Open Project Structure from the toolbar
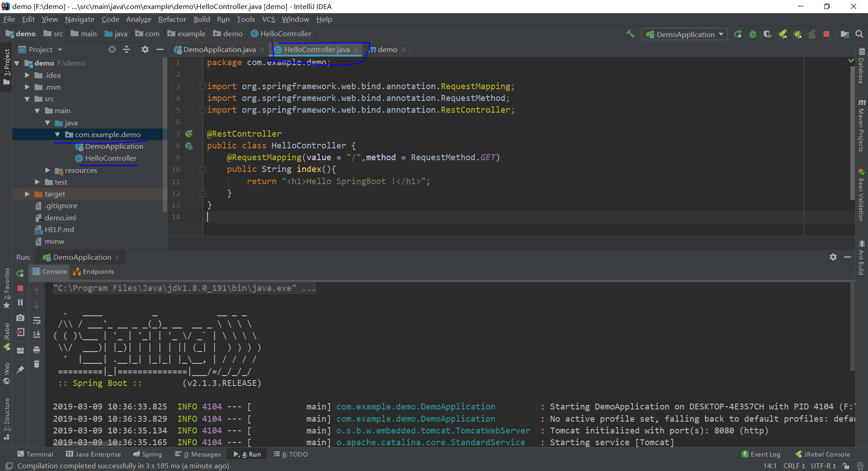Viewport: 868px width, 471px height. coord(846,34)
